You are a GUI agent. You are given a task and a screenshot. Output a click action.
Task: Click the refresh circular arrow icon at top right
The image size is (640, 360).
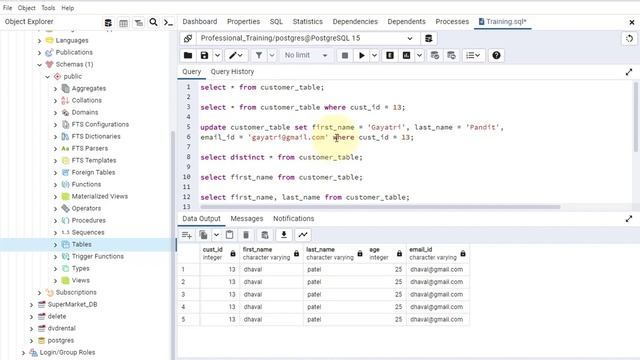pos(629,38)
